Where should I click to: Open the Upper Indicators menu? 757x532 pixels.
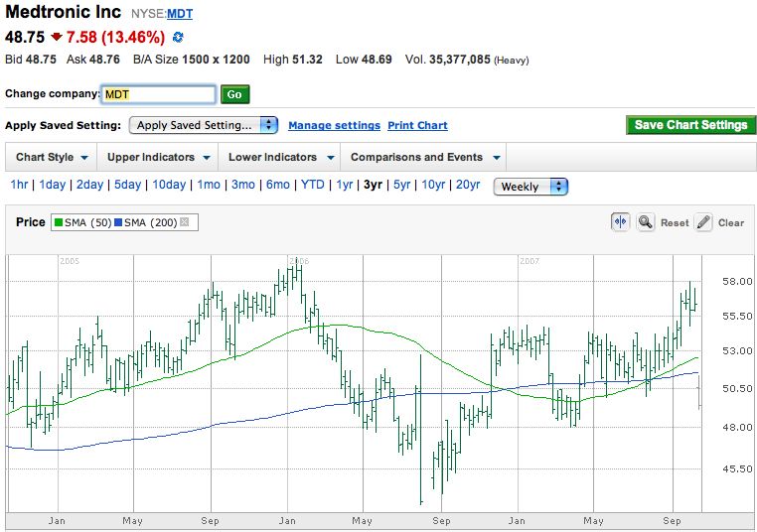click(x=158, y=158)
